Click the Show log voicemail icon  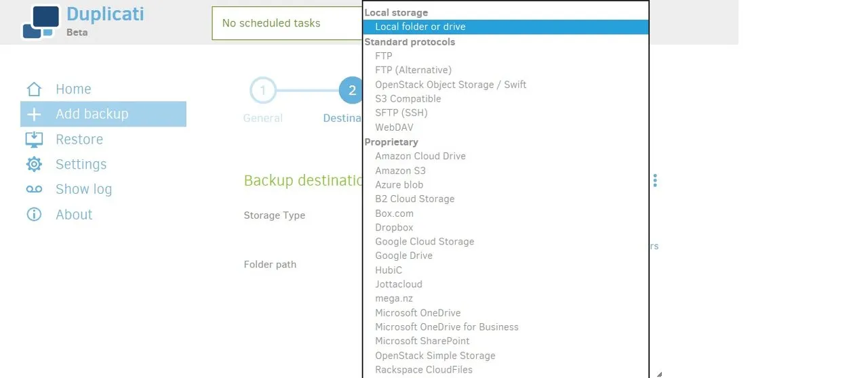[34, 189]
